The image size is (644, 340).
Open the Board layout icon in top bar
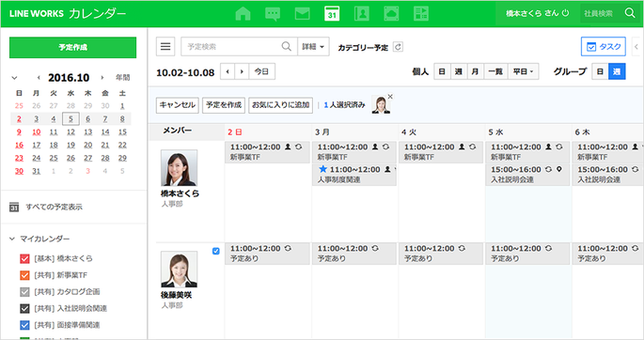coord(421,13)
